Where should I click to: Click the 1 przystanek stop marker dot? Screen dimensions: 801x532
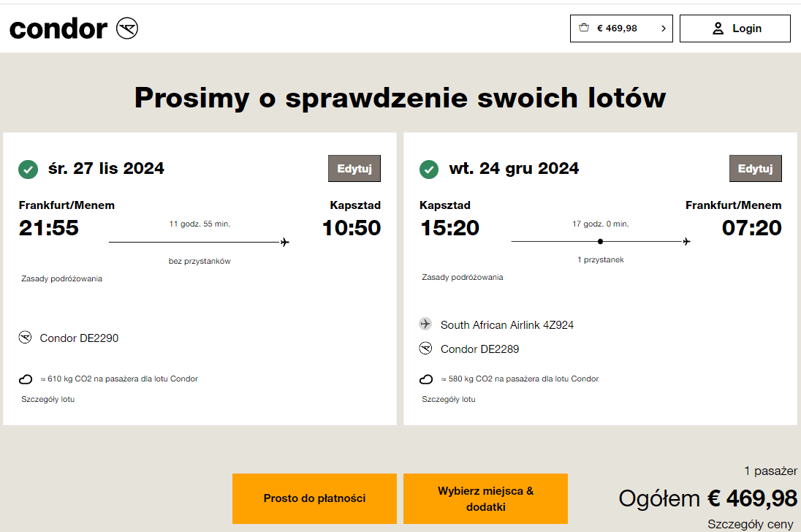[600, 241]
